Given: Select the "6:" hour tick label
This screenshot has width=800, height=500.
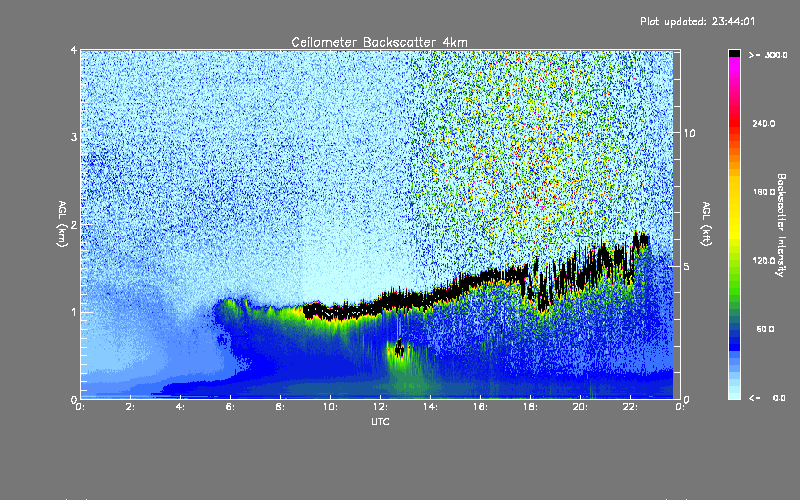Looking at the screenshot, I should click(231, 407).
